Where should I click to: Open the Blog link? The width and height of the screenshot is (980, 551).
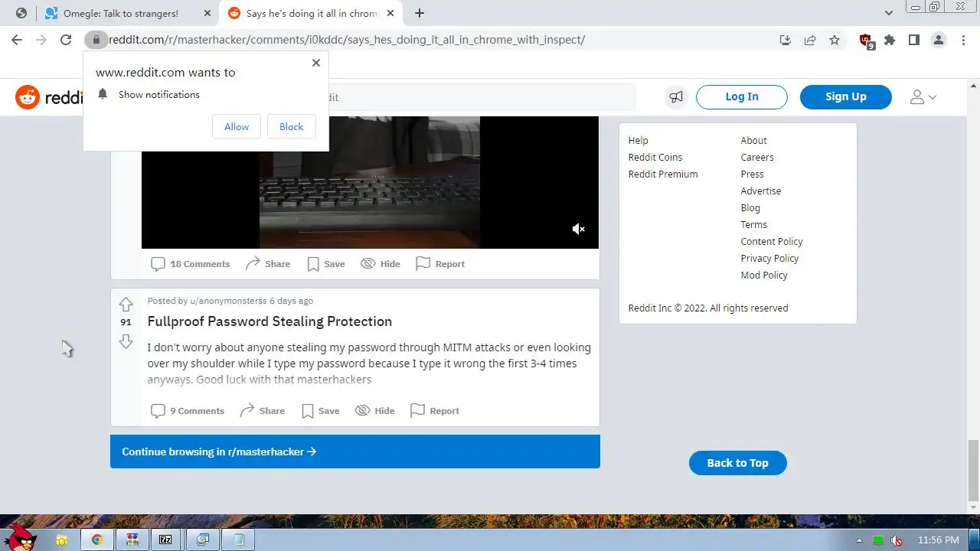[750, 208]
